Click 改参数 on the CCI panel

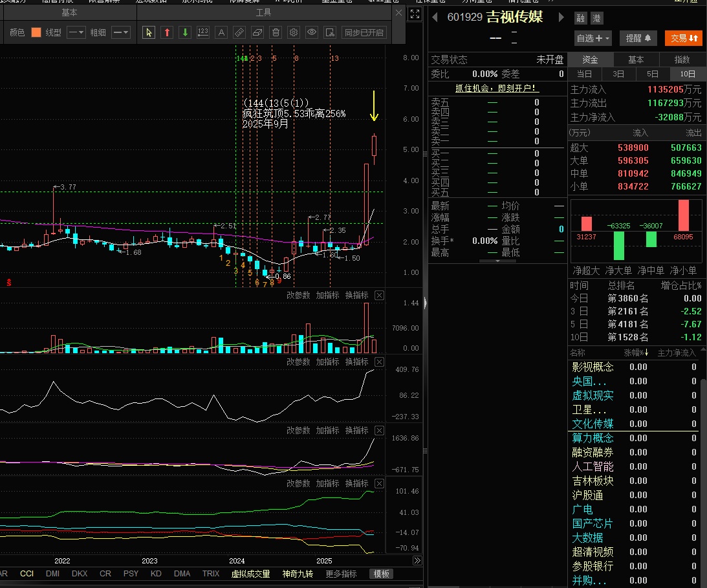(x=298, y=362)
